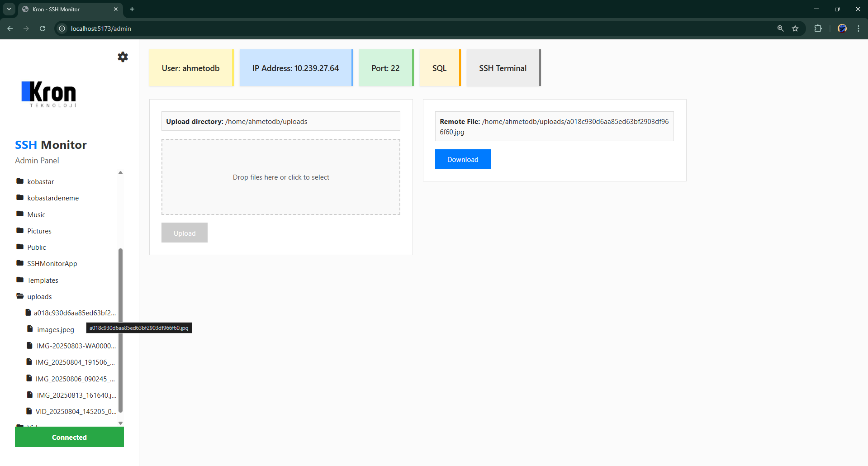868x466 pixels.
Task: Click the browser back arrow
Action: tap(10, 29)
